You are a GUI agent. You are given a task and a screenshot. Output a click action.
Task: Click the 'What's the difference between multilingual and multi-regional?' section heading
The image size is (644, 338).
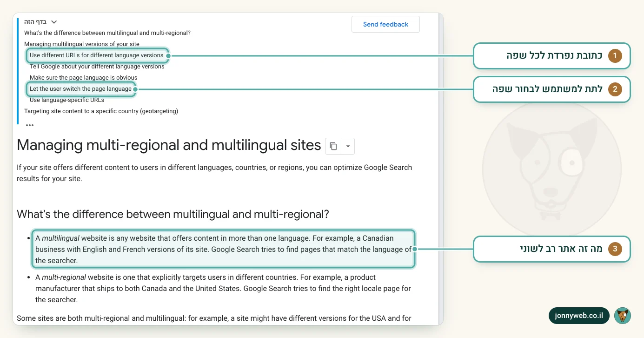click(173, 214)
